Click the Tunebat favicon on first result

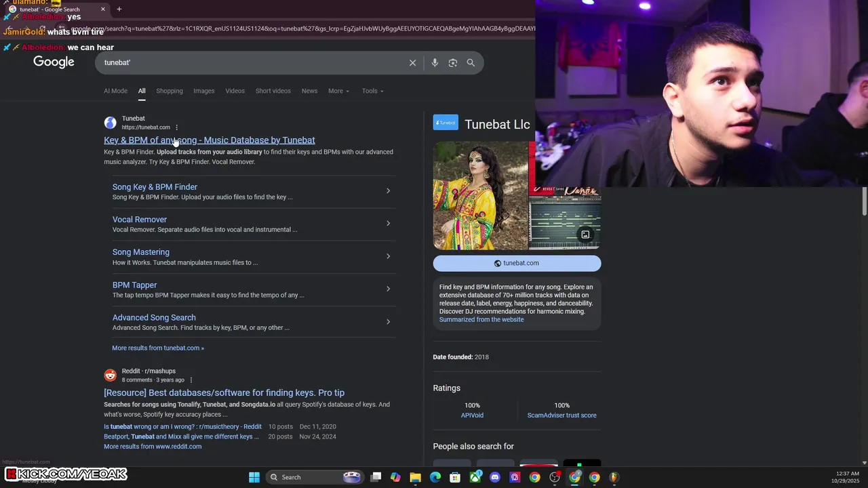[110, 123]
